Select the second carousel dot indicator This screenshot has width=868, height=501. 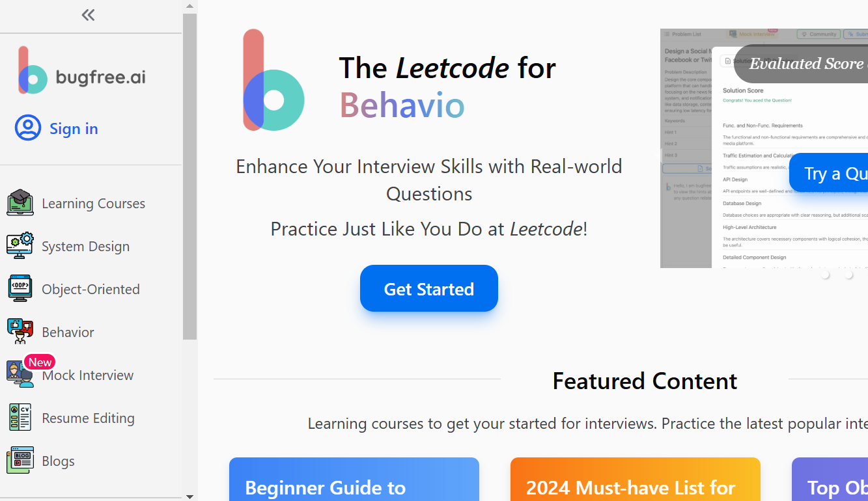[x=849, y=275]
